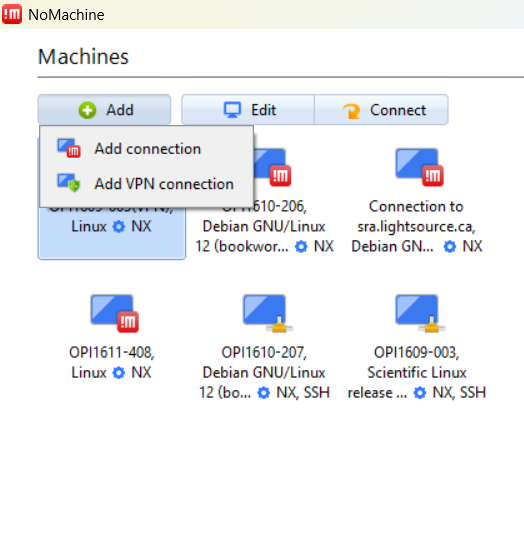This screenshot has width=524, height=548.
Task: Click gear icon on selected VPN Linux entry
Action: click(119, 227)
